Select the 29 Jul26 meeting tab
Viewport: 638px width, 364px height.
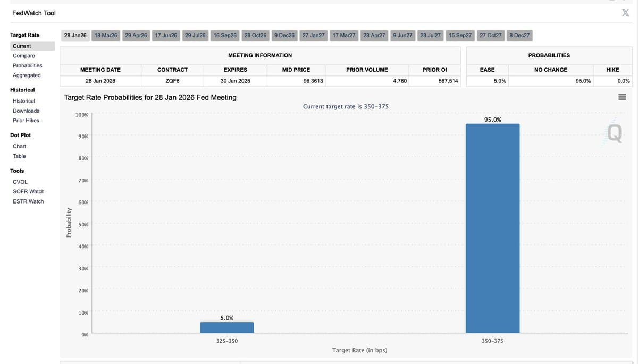(x=195, y=35)
